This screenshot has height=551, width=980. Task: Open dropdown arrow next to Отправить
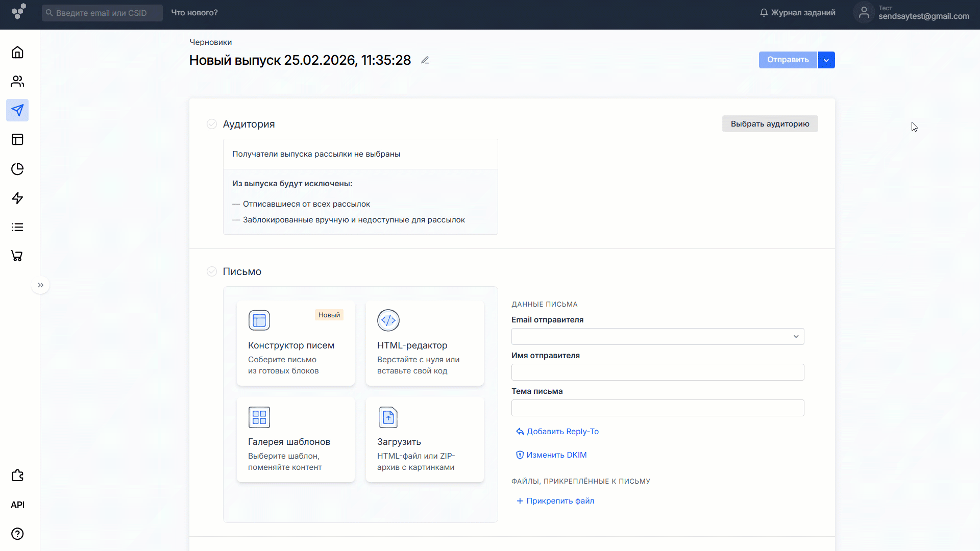click(x=826, y=60)
